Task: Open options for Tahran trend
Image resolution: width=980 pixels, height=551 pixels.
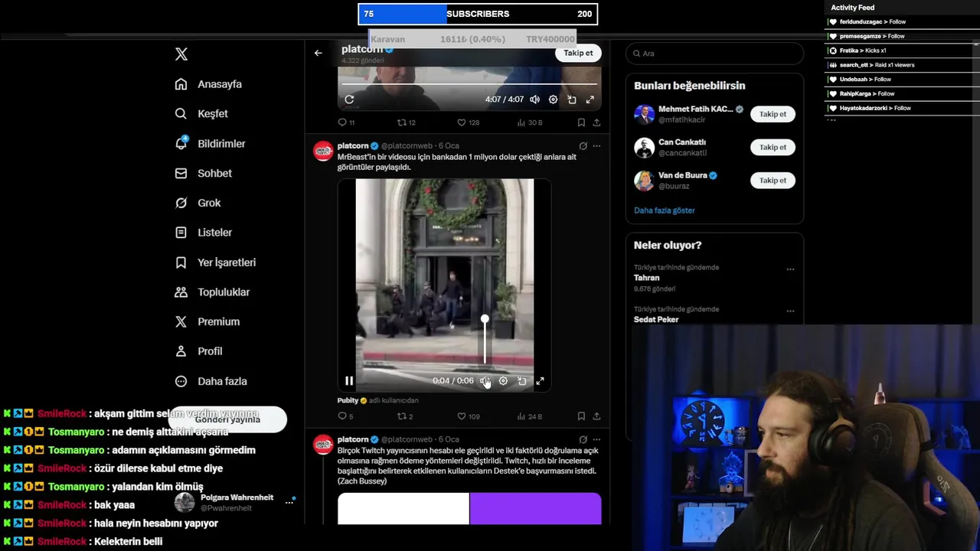Action: pyautogui.click(x=790, y=269)
